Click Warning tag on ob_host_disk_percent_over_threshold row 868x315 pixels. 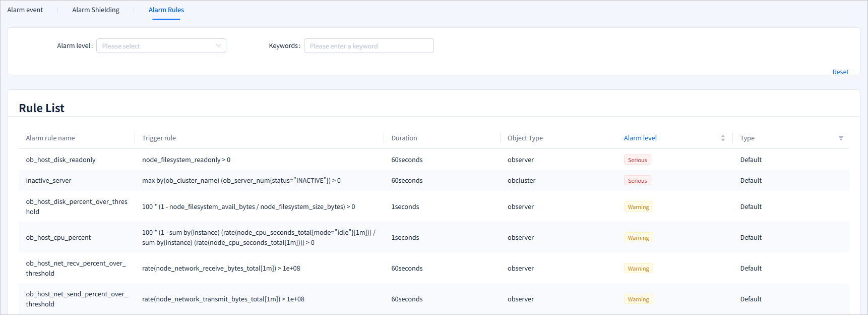click(x=638, y=207)
